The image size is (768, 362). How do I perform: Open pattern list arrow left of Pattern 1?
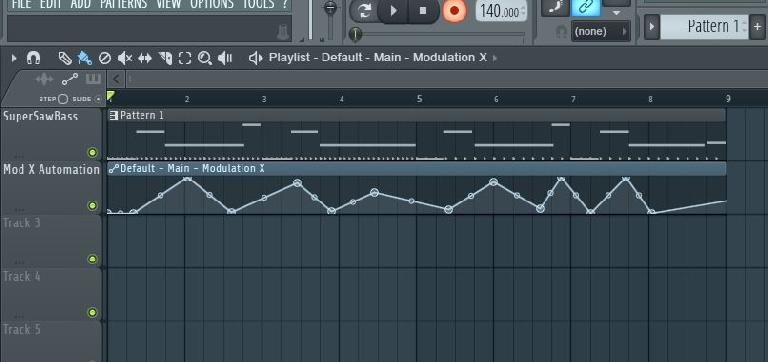tap(651, 26)
